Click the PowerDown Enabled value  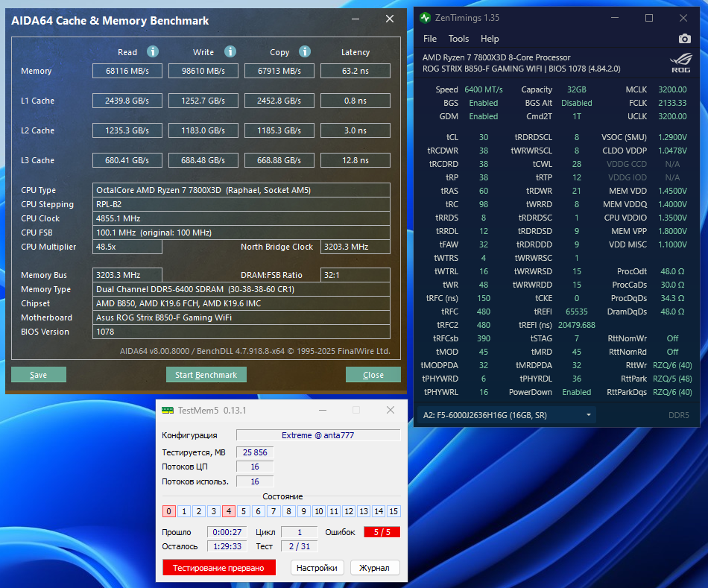577,392
